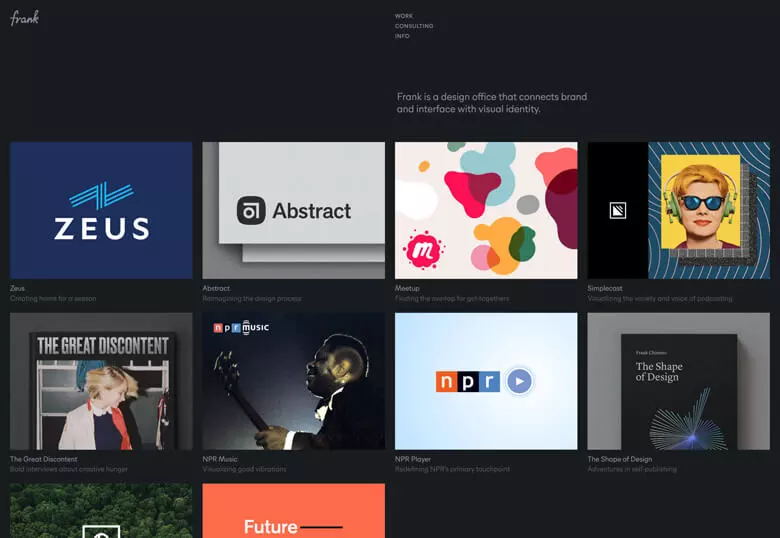Click the Zeus title link

17,288
